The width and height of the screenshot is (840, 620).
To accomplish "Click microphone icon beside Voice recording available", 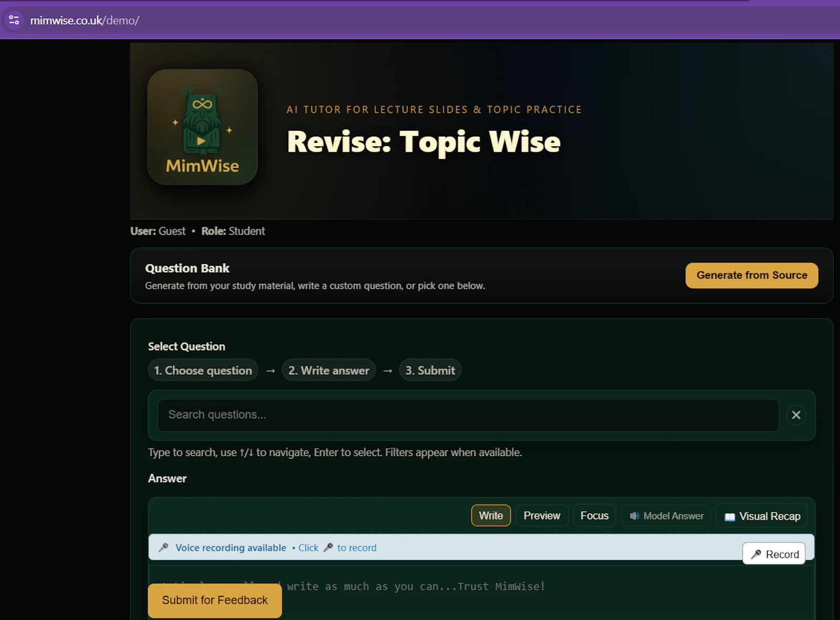I will (x=163, y=548).
